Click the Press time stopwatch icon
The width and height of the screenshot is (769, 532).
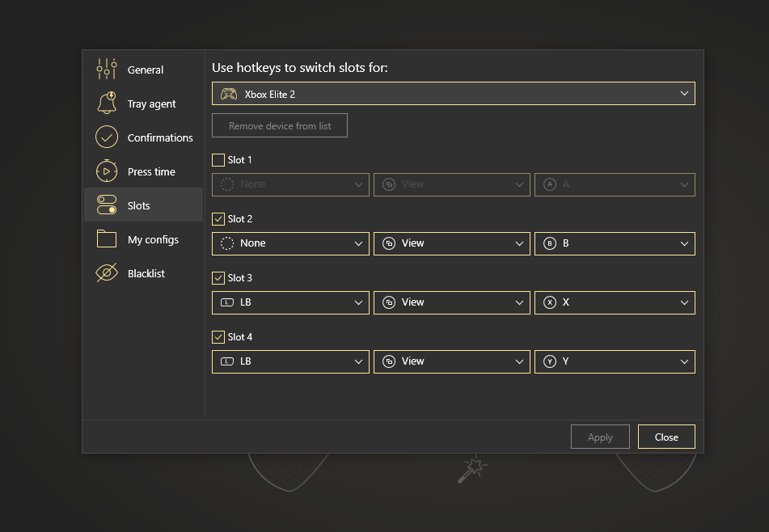click(x=107, y=171)
